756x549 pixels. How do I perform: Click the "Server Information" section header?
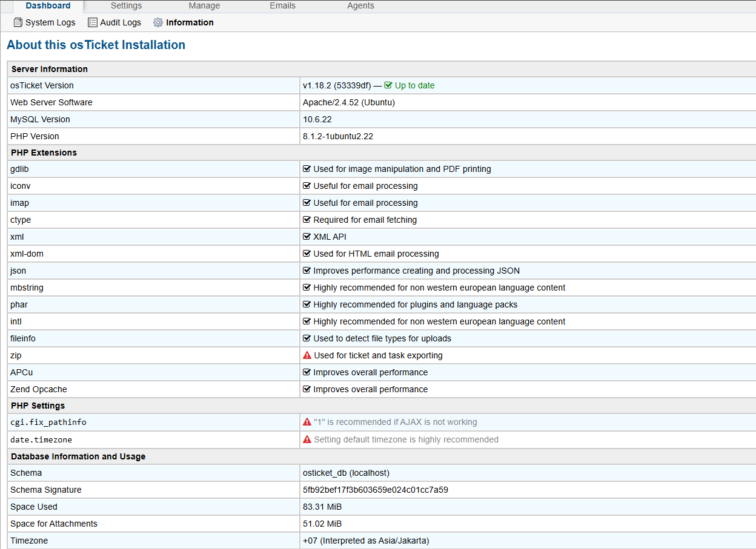(x=50, y=69)
